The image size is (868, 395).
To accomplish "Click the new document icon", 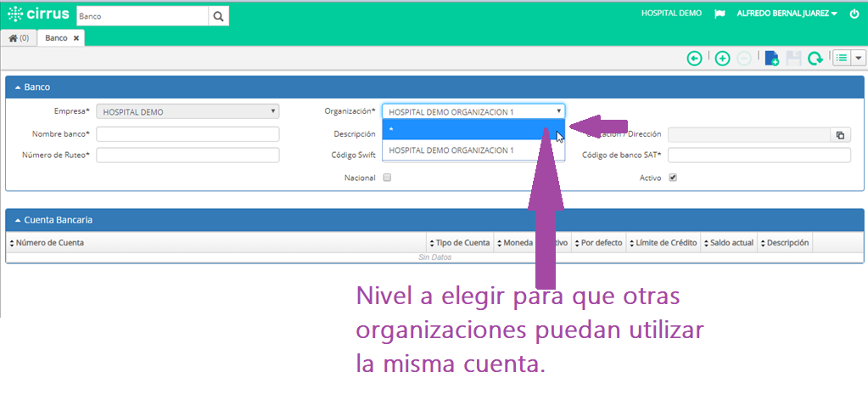I will pyautogui.click(x=771, y=58).
